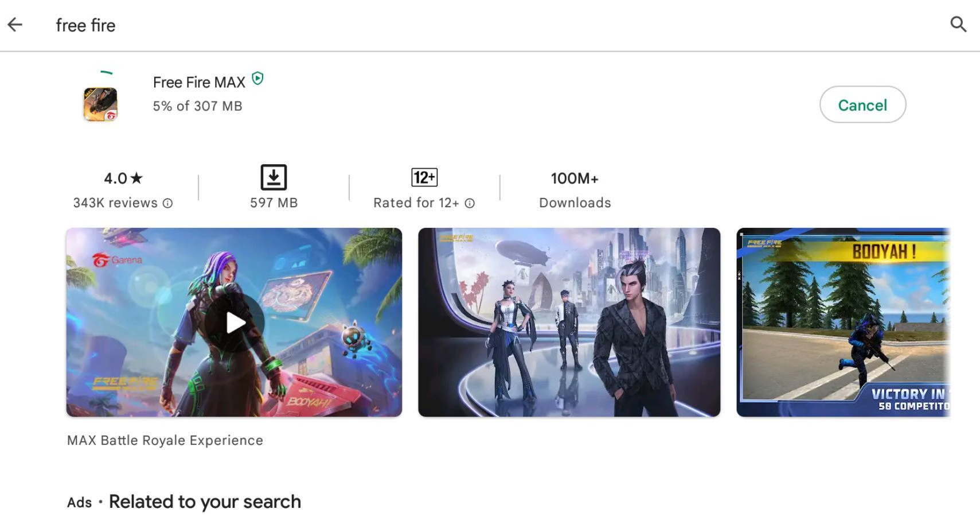Click the info icon beside Rated for 12+

(470, 203)
